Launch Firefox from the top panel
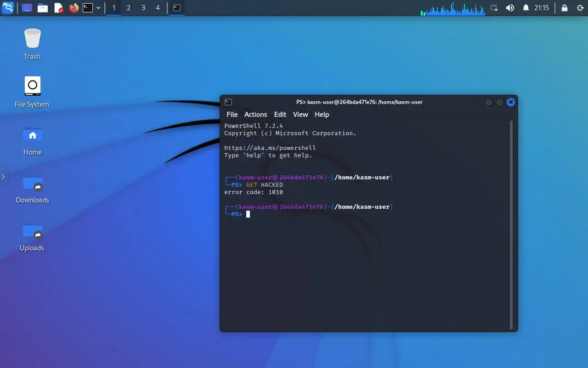This screenshot has width=588, height=368. click(x=73, y=8)
